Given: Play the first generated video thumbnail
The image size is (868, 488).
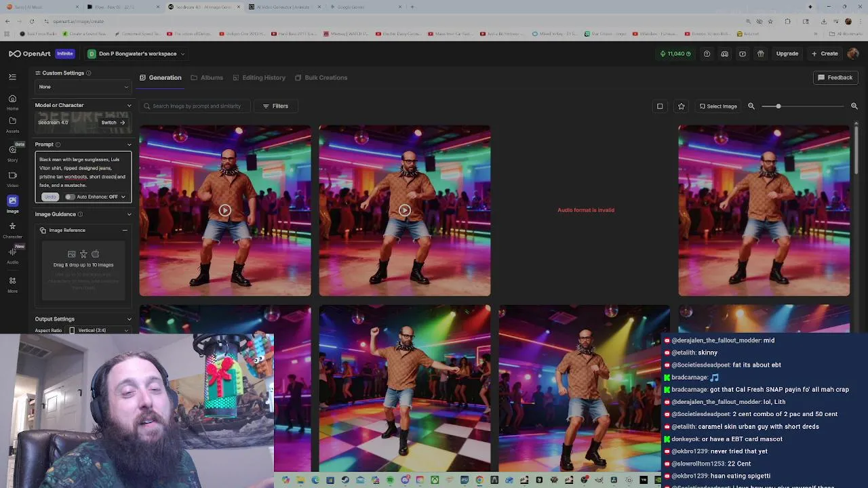Looking at the screenshot, I should [225, 210].
